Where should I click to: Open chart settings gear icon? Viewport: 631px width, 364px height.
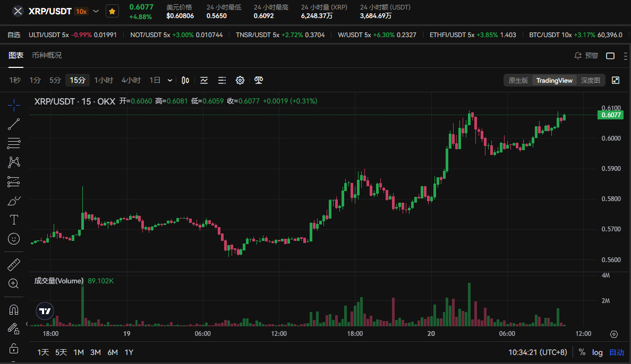[x=240, y=80]
